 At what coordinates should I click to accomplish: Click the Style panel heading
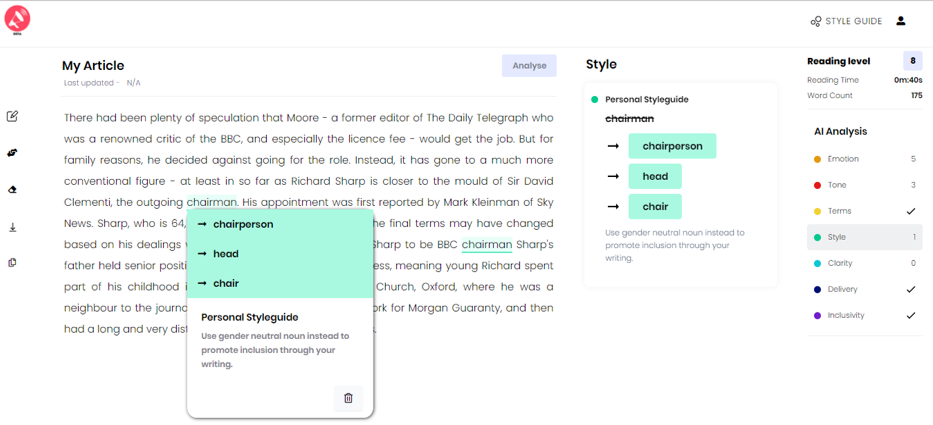pos(601,64)
